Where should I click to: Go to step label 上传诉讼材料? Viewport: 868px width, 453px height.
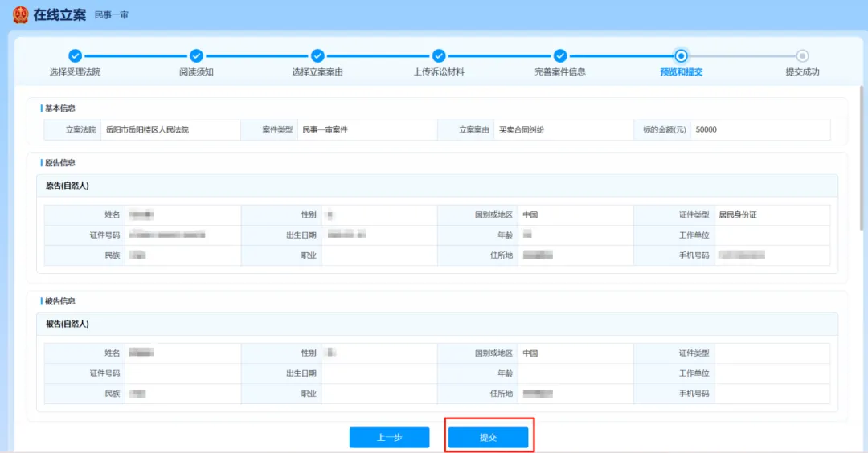click(439, 72)
